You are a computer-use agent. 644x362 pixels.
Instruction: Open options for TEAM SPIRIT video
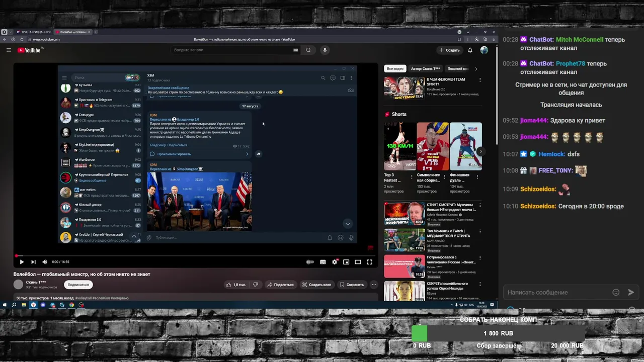pyautogui.click(x=479, y=80)
